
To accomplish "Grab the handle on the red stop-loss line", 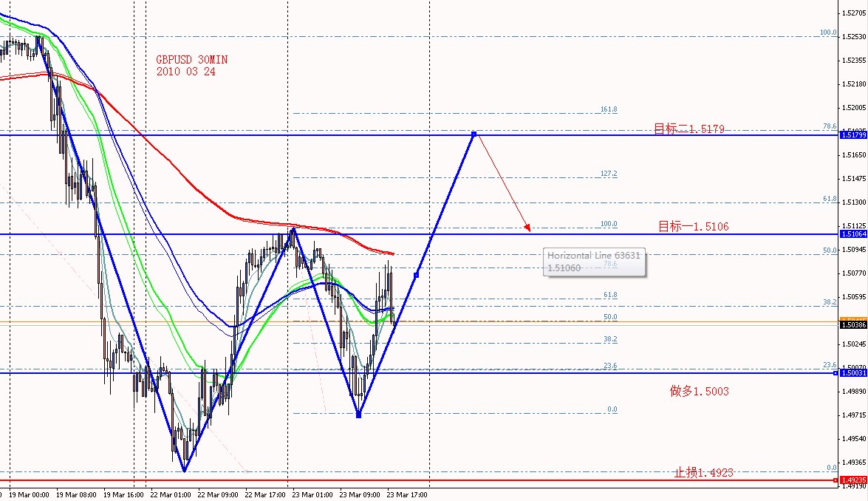I will pyautogui.click(x=835, y=480).
